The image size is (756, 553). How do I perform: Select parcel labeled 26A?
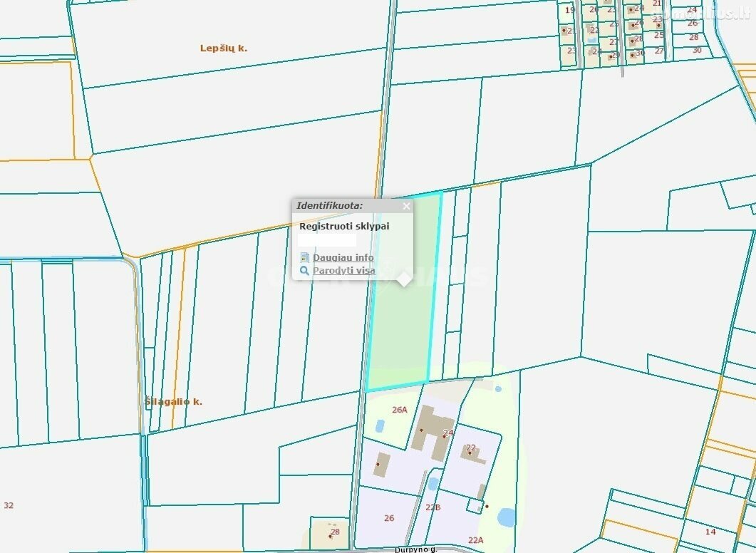[400, 410]
